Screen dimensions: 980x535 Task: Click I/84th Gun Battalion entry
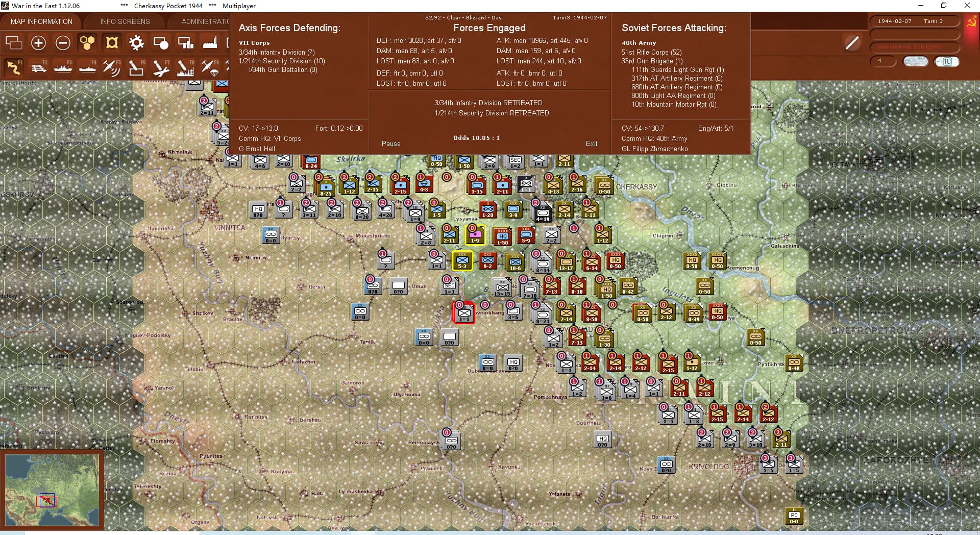pos(283,69)
